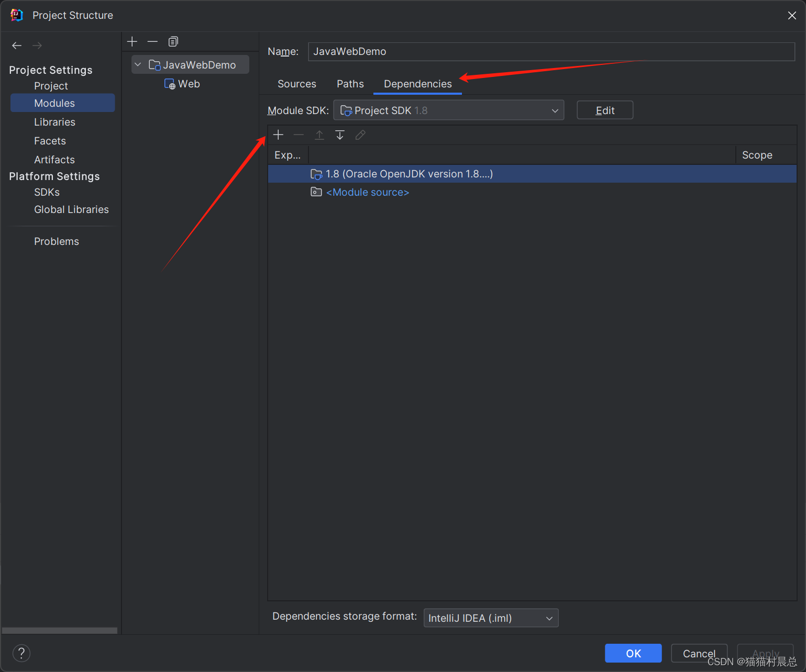The height and width of the screenshot is (672, 806).
Task: Remove selected module with minus icon
Action: pyautogui.click(x=152, y=41)
